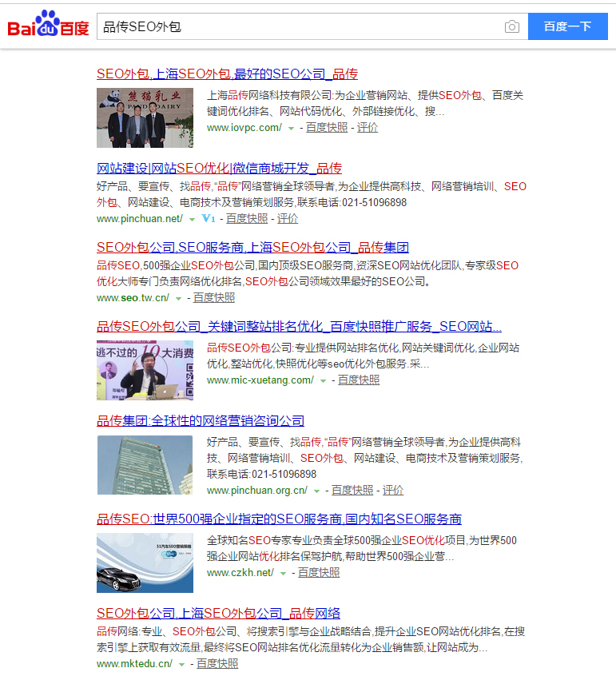
Task: Open 百度快照 for www.iovpc.com result
Action: (327, 127)
